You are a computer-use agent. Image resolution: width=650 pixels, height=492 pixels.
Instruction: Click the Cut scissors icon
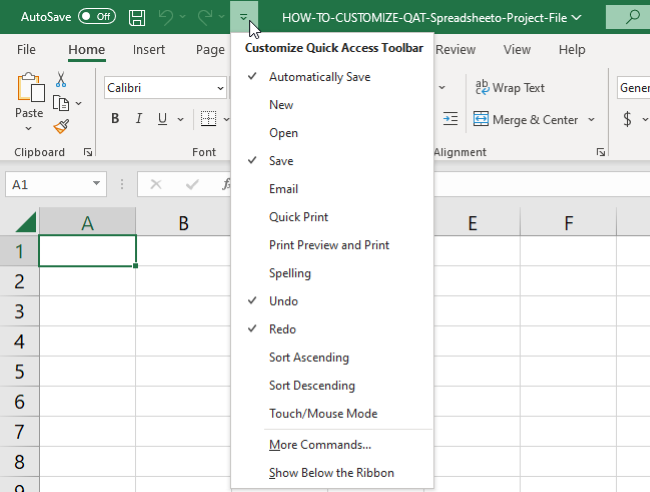point(61,80)
